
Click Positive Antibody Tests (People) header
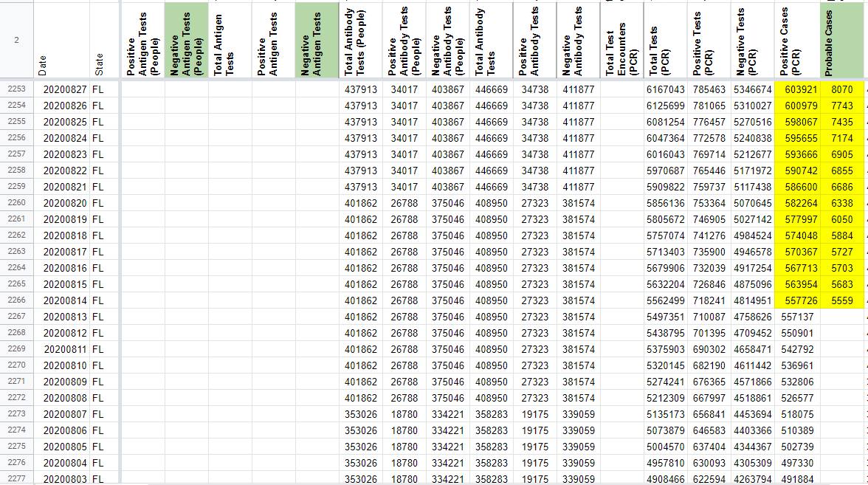coord(404,40)
